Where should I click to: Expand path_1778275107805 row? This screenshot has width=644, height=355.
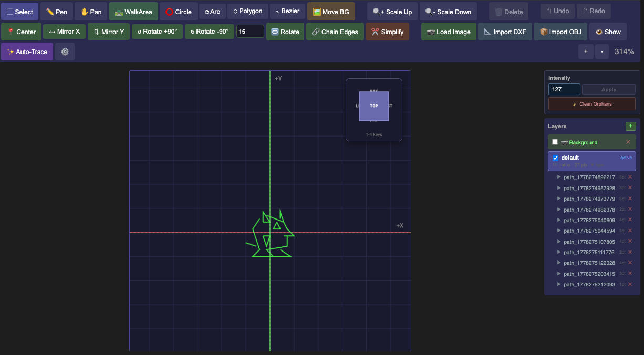559,242
